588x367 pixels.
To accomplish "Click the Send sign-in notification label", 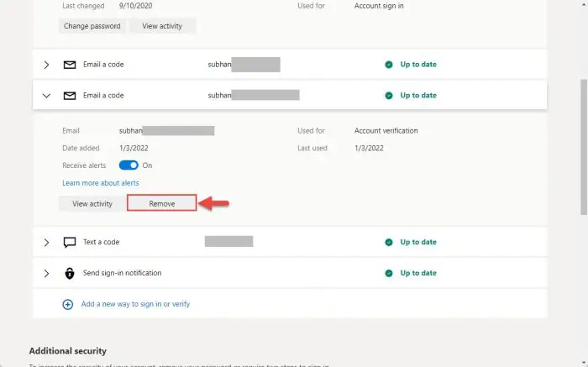I will pos(123,273).
